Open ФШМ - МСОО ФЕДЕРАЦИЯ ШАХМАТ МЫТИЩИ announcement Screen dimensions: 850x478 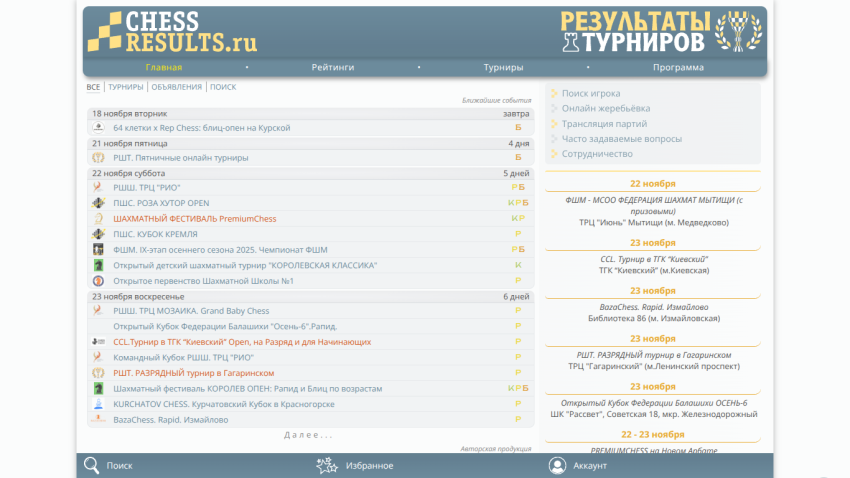(x=653, y=205)
